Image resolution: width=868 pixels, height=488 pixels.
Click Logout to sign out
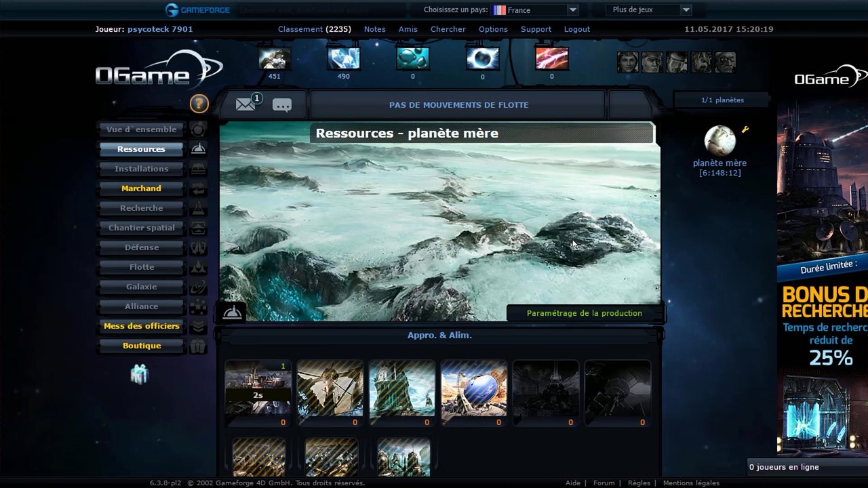point(577,29)
